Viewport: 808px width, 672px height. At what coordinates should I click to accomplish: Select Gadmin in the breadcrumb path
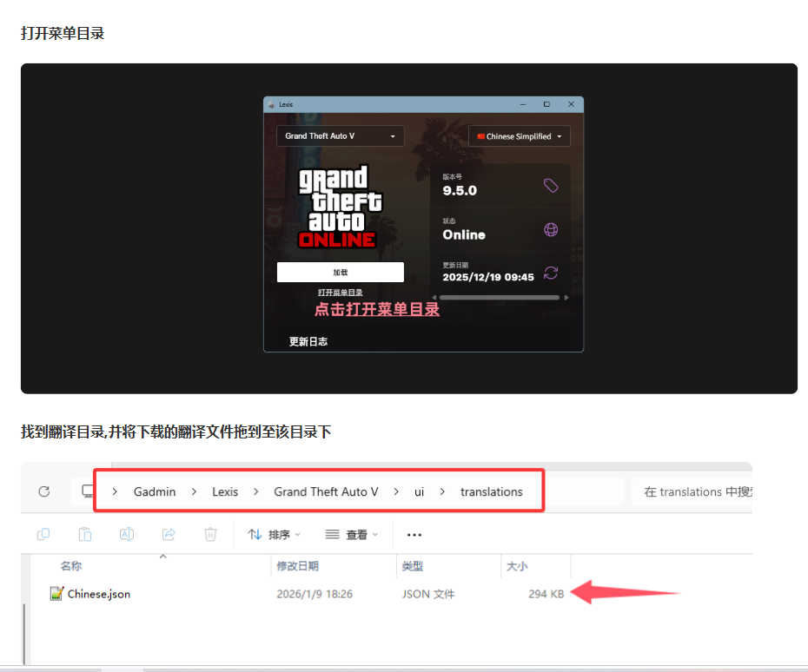tap(155, 491)
